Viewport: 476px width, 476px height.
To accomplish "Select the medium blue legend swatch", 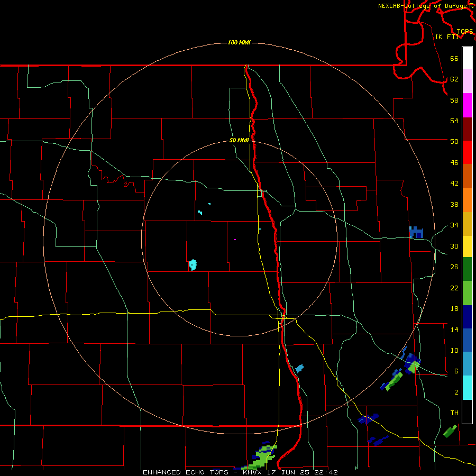I will point(467,340).
